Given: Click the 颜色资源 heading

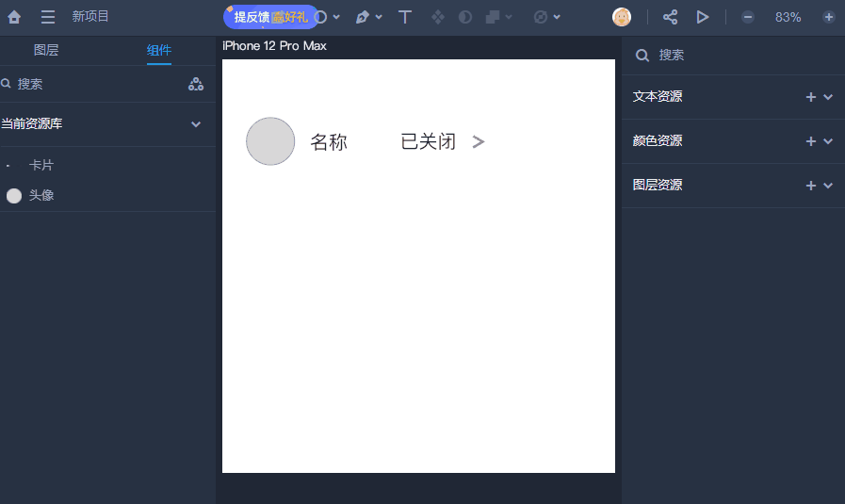Looking at the screenshot, I should (x=658, y=140).
